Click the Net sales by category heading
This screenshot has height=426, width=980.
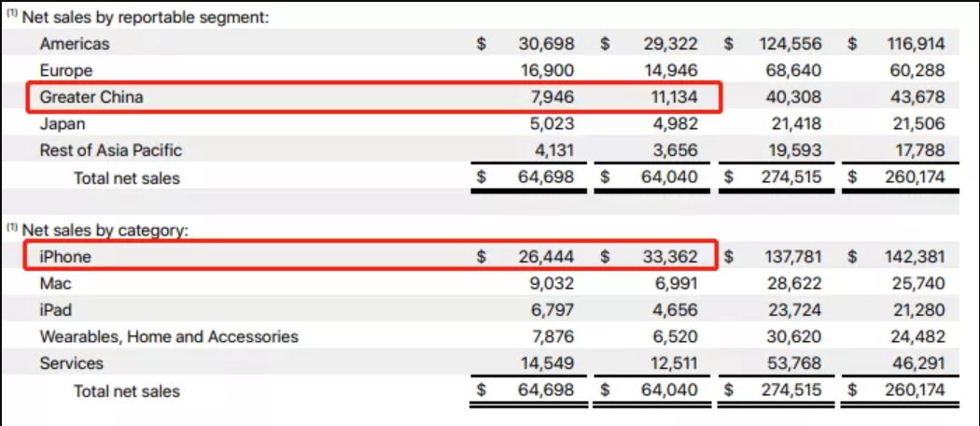pyautogui.click(x=105, y=229)
